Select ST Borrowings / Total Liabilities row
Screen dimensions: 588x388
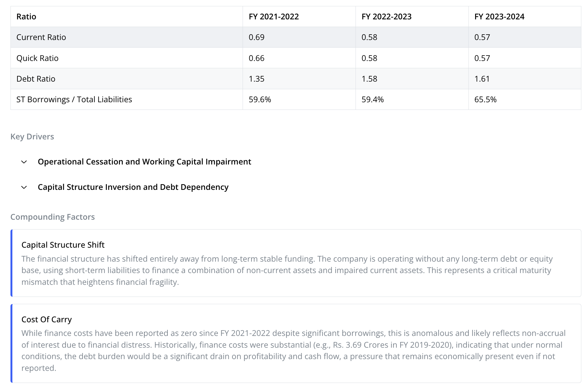(296, 99)
